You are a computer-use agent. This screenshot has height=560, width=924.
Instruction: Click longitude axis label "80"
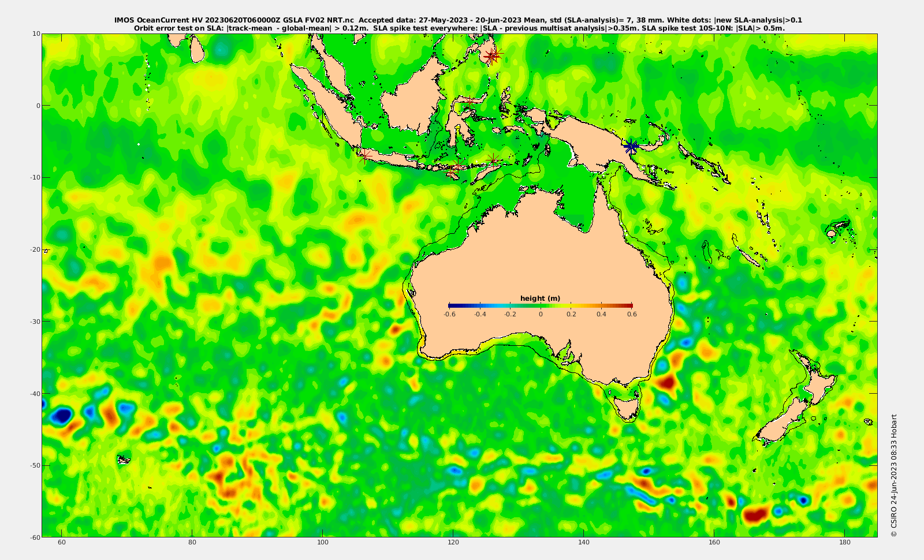point(192,542)
